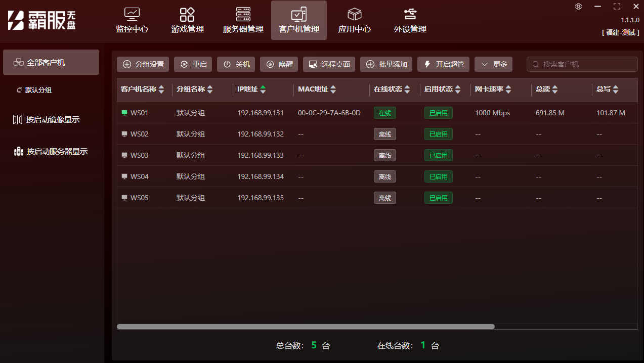The width and height of the screenshot is (644, 363).
Task: Sort by 启用状态 column arrows
Action: click(458, 89)
